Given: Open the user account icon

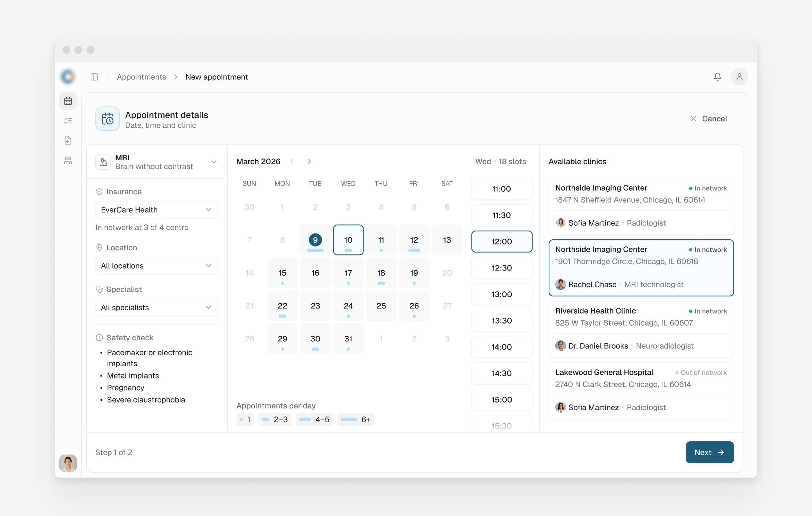Looking at the screenshot, I should 740,77.
